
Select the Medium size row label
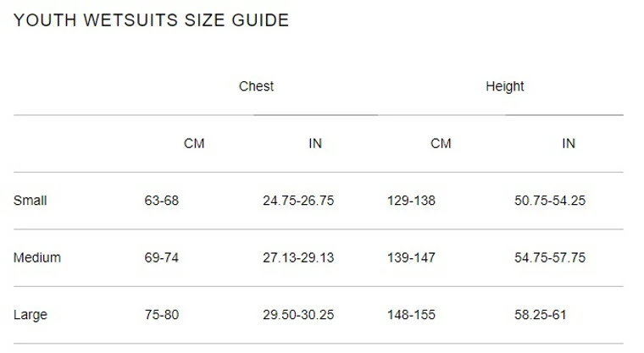37,257
